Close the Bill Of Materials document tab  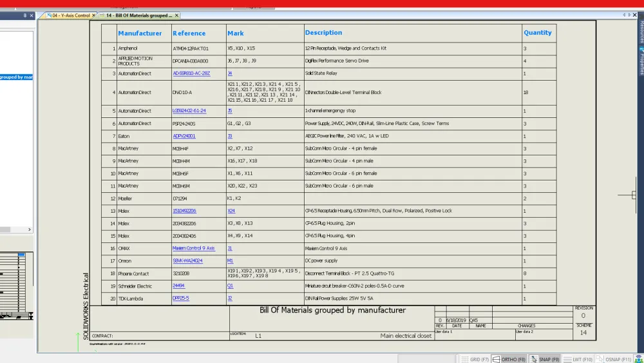176,15
